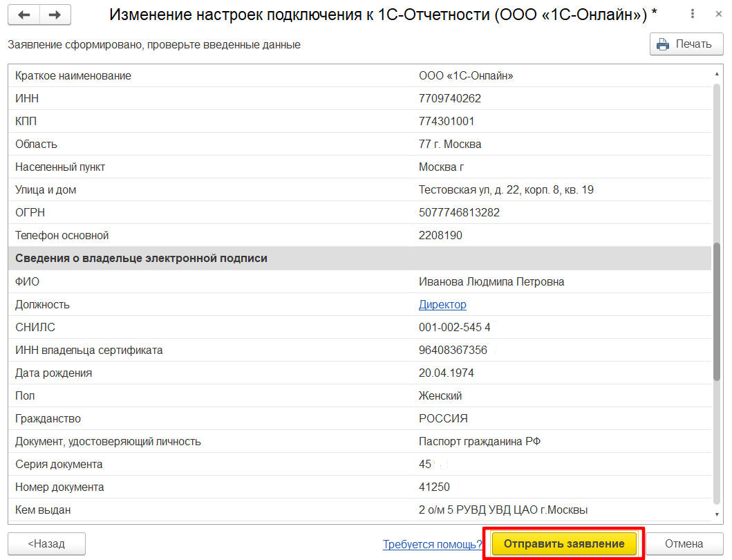Select the Документ, удостоверяющий личность label
This screenshot has width=732, height=560.
point(108,442)
